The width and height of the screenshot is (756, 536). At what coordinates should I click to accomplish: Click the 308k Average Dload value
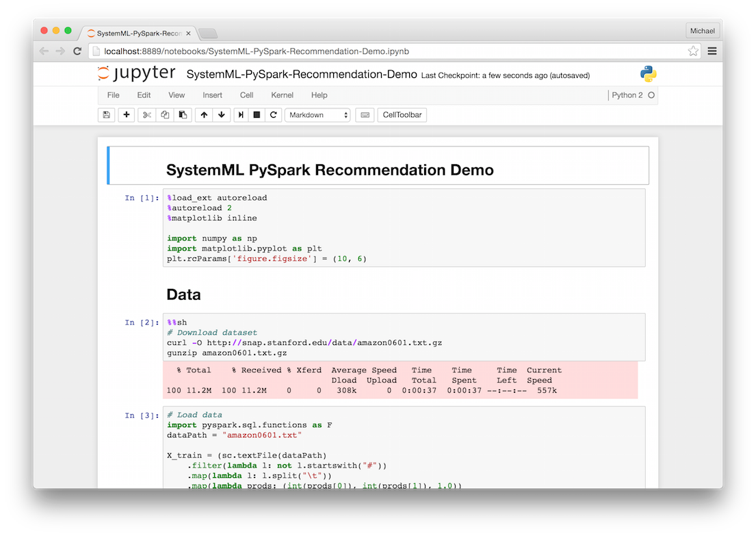click(x=346, y=390)
